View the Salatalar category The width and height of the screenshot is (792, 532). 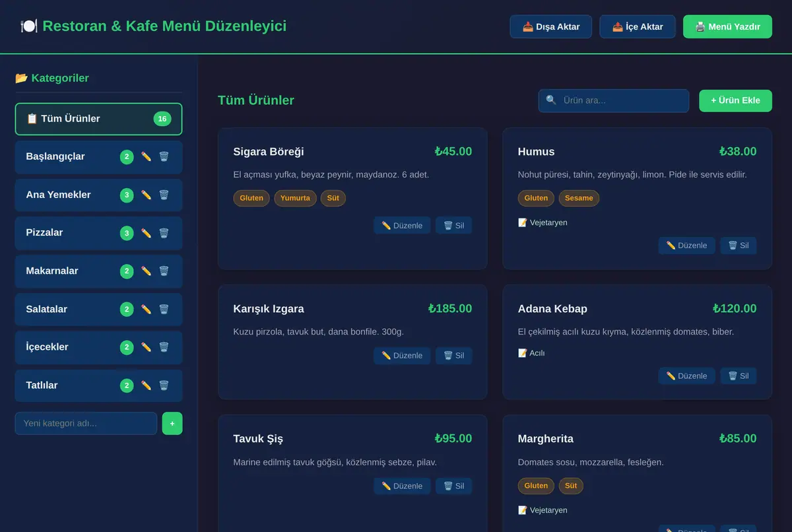click(x=98, y=310)
